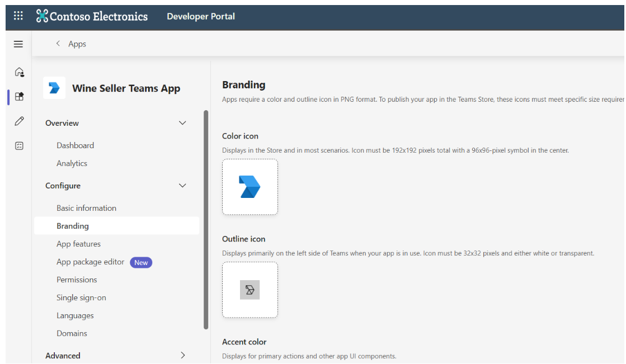Open the Permissions page

click(x=77, y=280)
